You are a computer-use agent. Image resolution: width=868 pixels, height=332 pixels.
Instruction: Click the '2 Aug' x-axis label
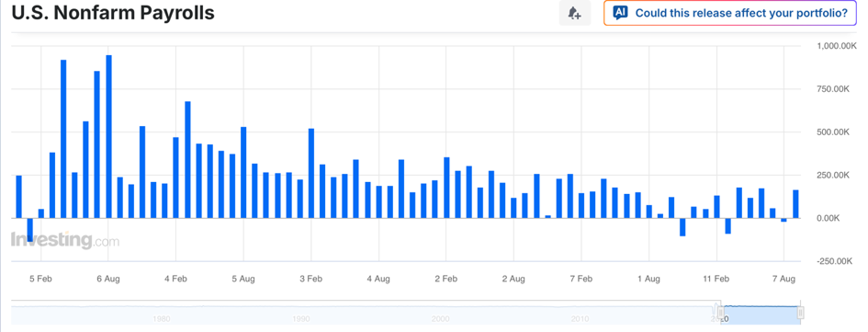[513, 279]
